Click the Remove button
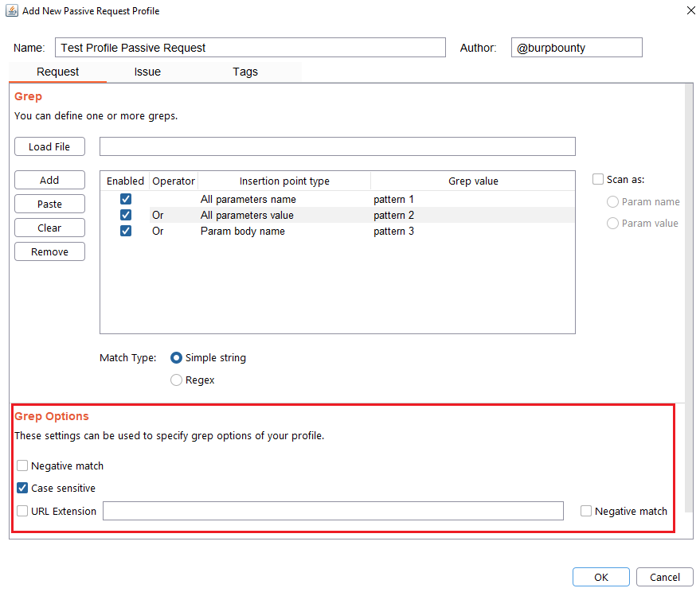 (x=49, y=251)
